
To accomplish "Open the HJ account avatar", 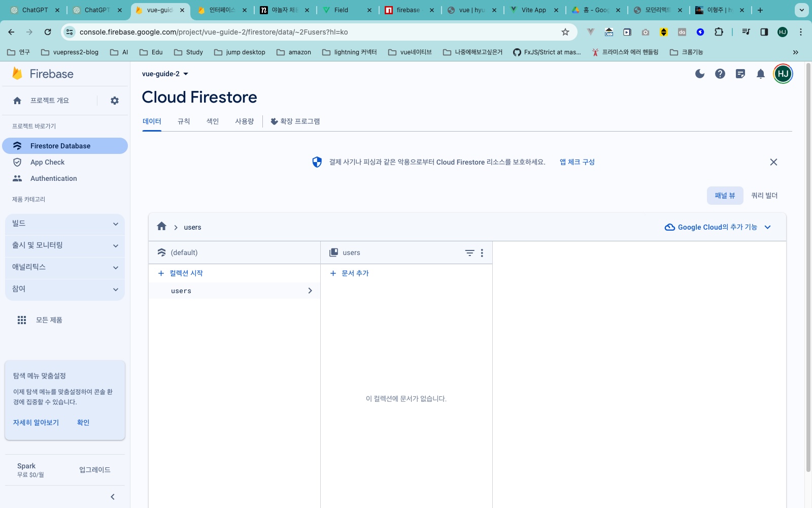I will 783,74.
